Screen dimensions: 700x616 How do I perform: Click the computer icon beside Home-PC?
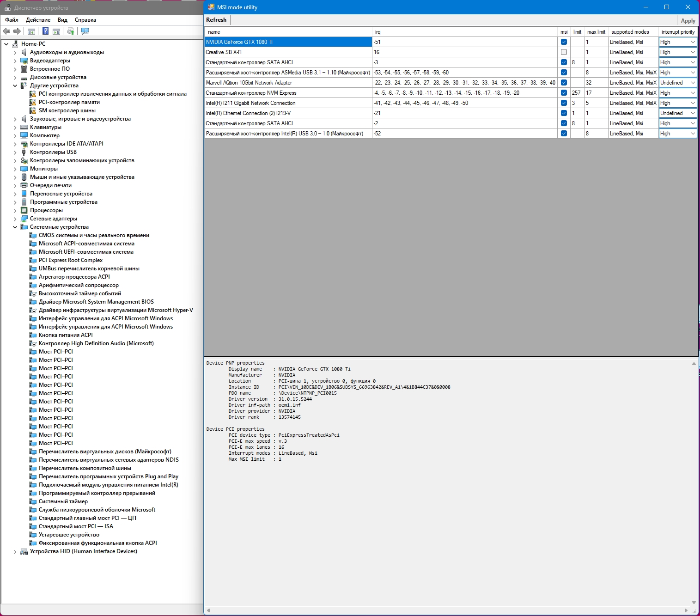[x=15, y=44]
